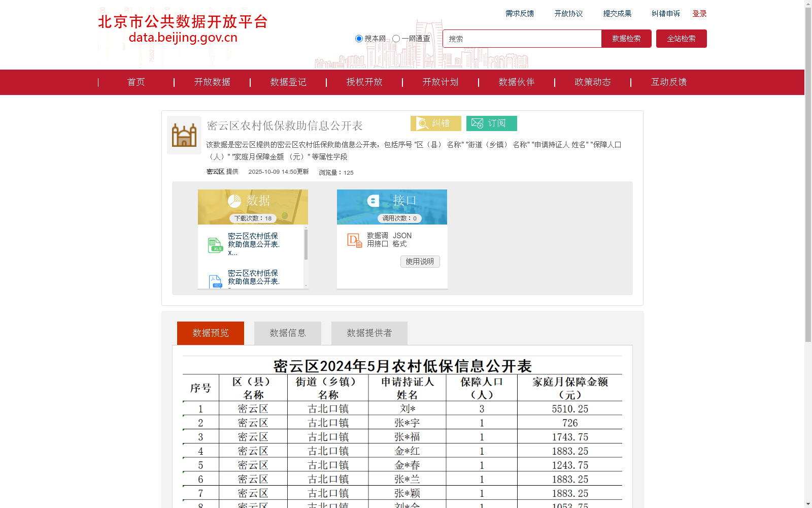The width and height of the screenshot is (812, 508).
Task: Select the 搜本网 radio button
Action: click(x=359, y=39)
